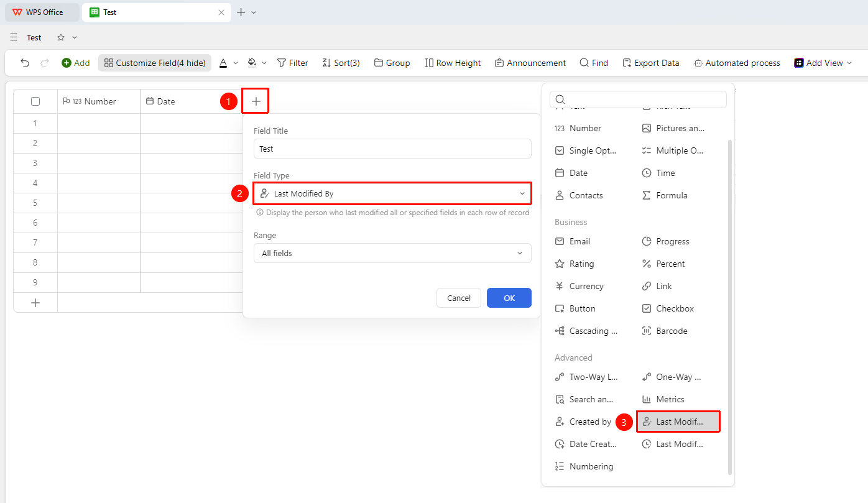The width and height of the screenshot is (868, 503).
Task: Open Customize Field settings
Action: tap(155, 63)
